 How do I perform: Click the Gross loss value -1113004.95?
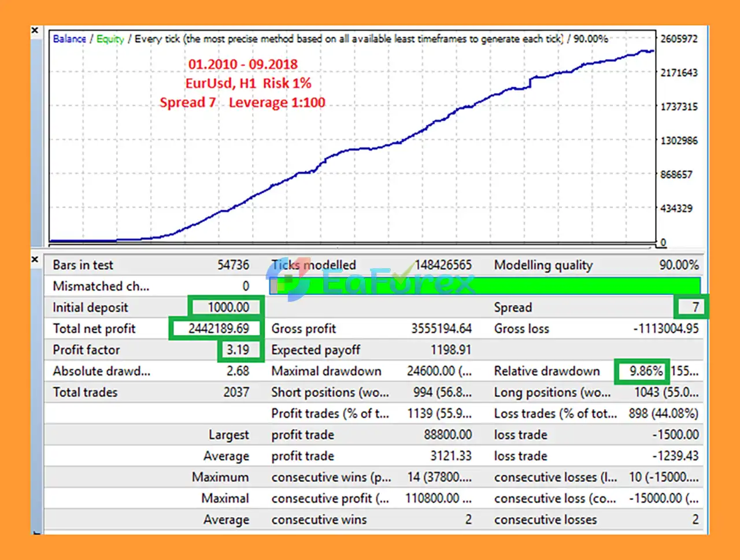click(665, 329)
